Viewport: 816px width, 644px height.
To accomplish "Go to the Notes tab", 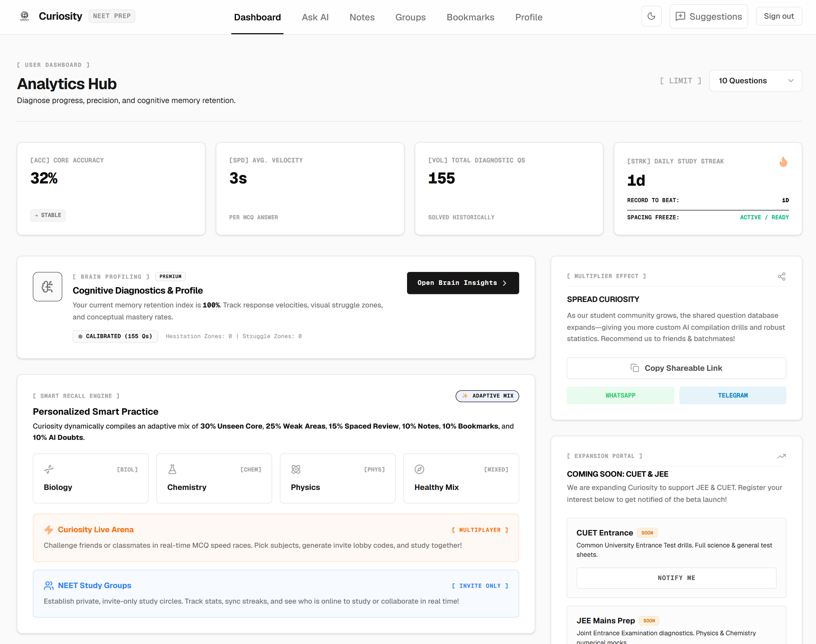I will pos(362,17).
